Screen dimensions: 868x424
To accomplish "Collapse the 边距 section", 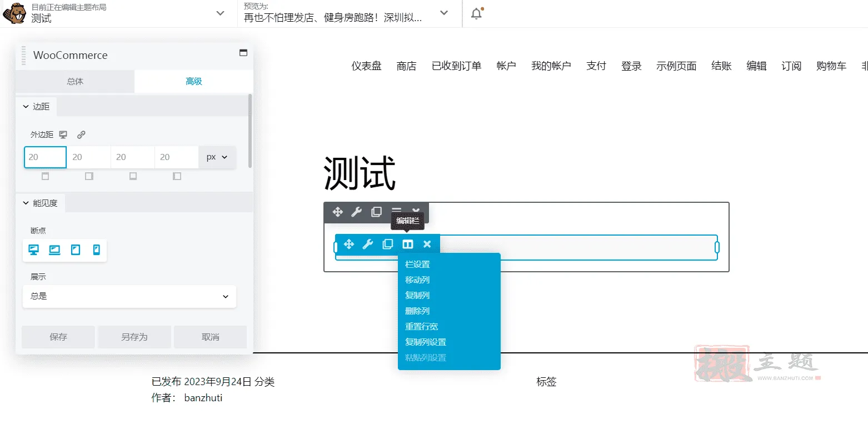I will tap(36, 106).
